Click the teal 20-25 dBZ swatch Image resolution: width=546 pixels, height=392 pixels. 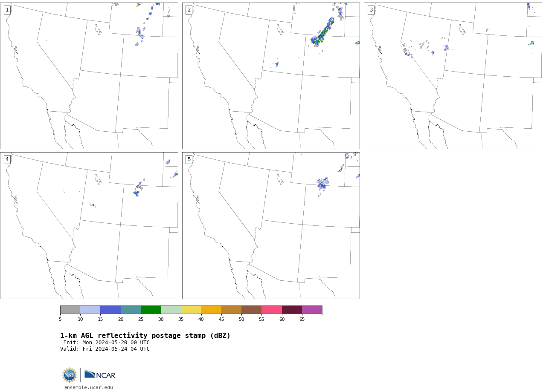click(131, 310)
